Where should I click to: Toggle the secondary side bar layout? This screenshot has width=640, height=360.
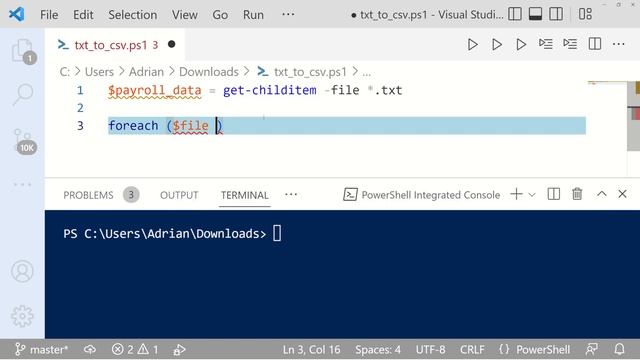pyautogui.click(x=556, y=14)
